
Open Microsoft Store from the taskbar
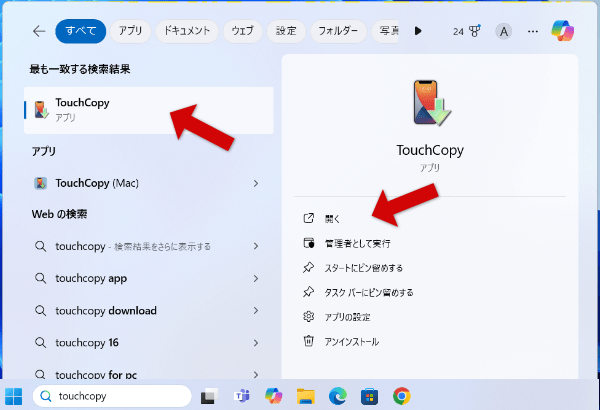(369, 397)
